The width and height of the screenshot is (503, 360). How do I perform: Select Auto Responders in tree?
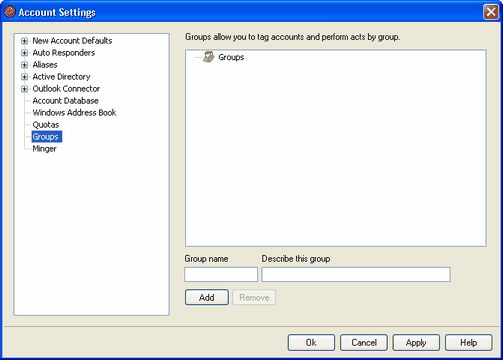pyautogui.click(x=64, y=53)
